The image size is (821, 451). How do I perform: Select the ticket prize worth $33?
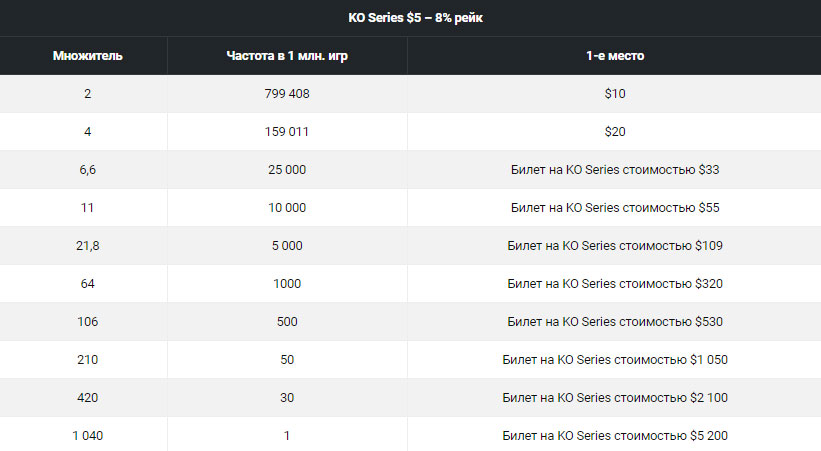(x=614, y=170)
